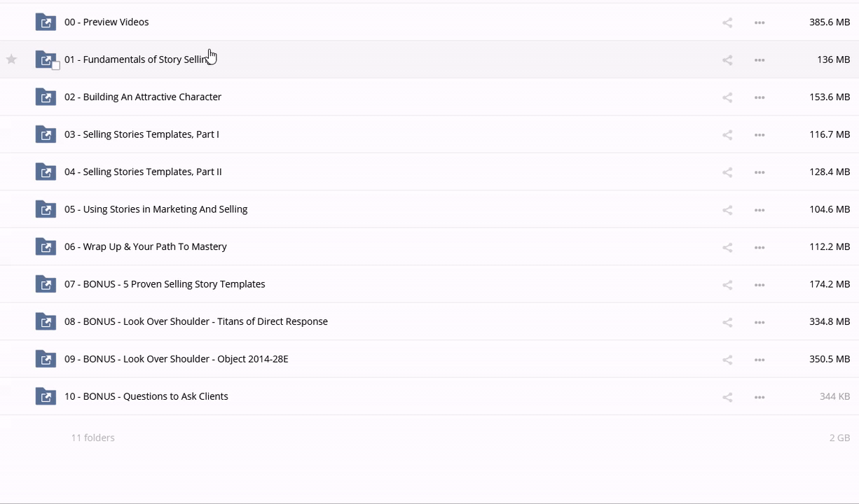Share the 02 - Building An Attractive Character folder
Screen dimensions: 859x504
tap(727, 97)
